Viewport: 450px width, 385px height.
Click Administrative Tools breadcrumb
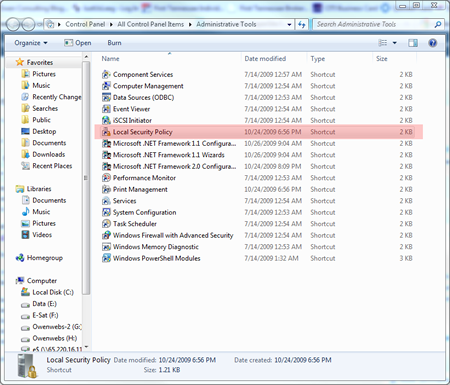coord(226,24)
